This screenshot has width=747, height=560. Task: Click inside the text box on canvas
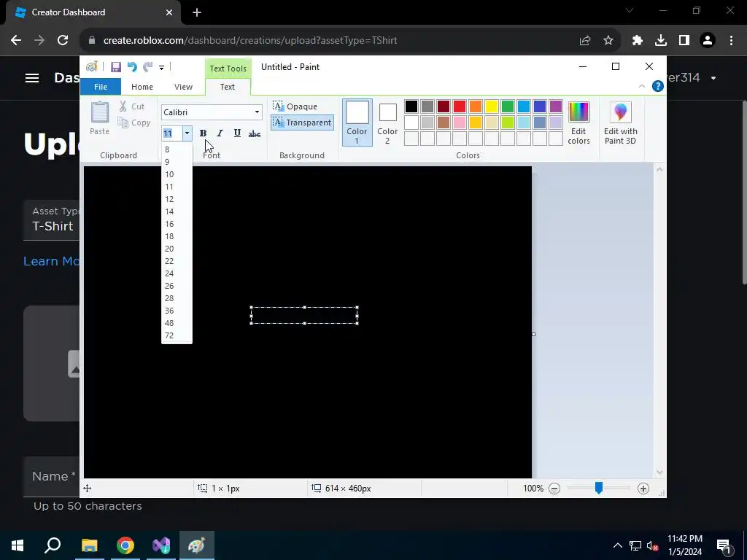coord(304,315)
